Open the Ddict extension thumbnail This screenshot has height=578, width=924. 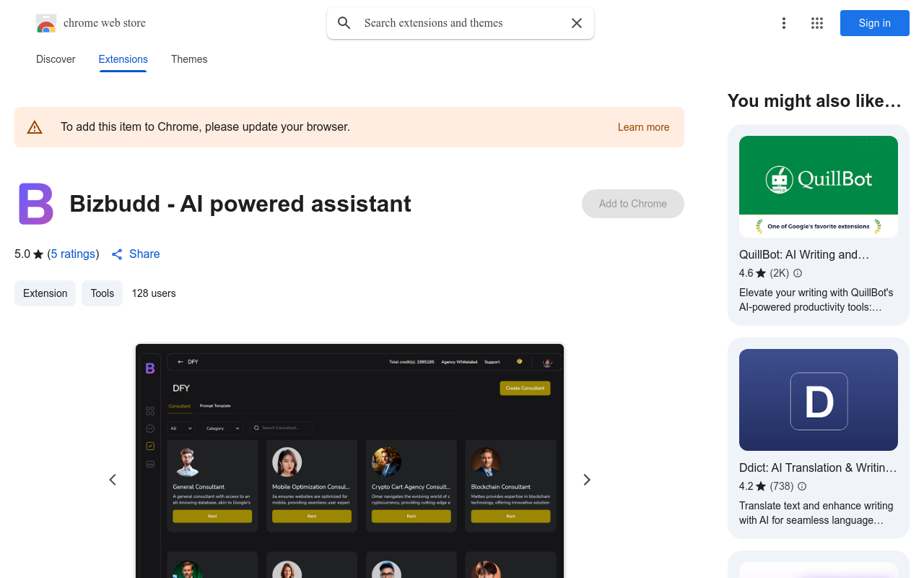(x=819, y=400)
